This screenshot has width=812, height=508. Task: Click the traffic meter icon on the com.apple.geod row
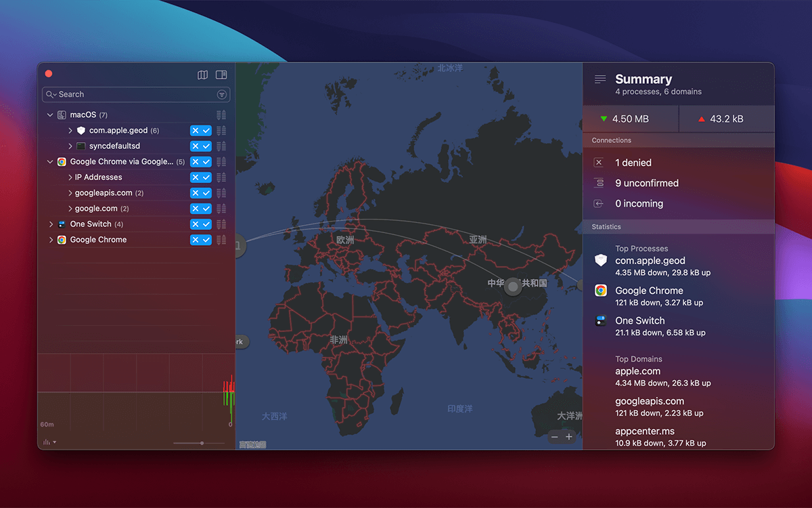click(x=221, y=131)
